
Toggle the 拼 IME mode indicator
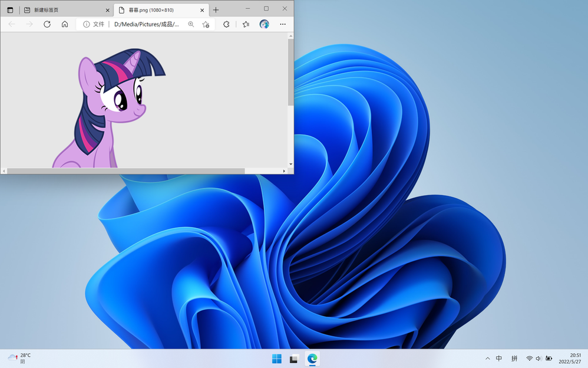(514, 359)
